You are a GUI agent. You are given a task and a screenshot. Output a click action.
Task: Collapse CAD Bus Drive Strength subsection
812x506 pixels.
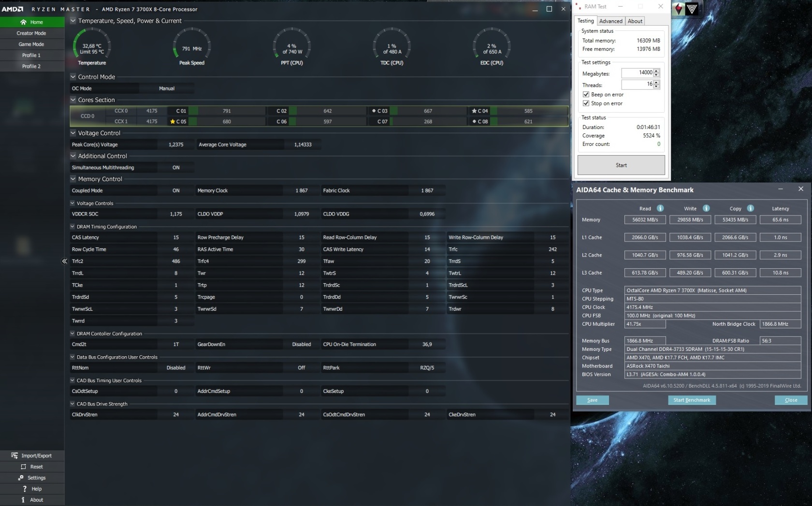tap(72, 404)
